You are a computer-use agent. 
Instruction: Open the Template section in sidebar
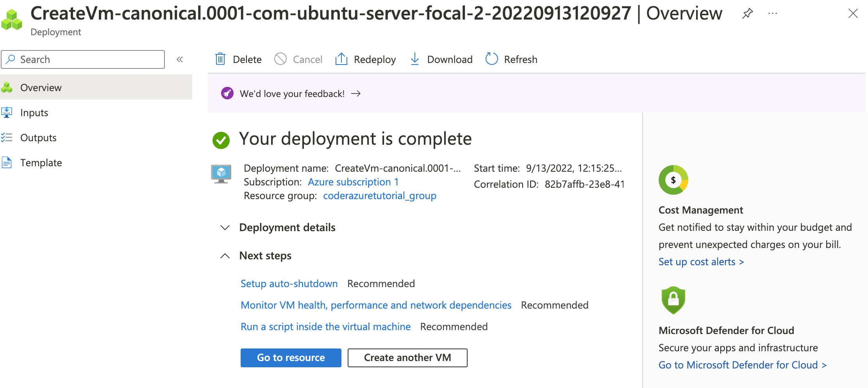pos(41,162)
